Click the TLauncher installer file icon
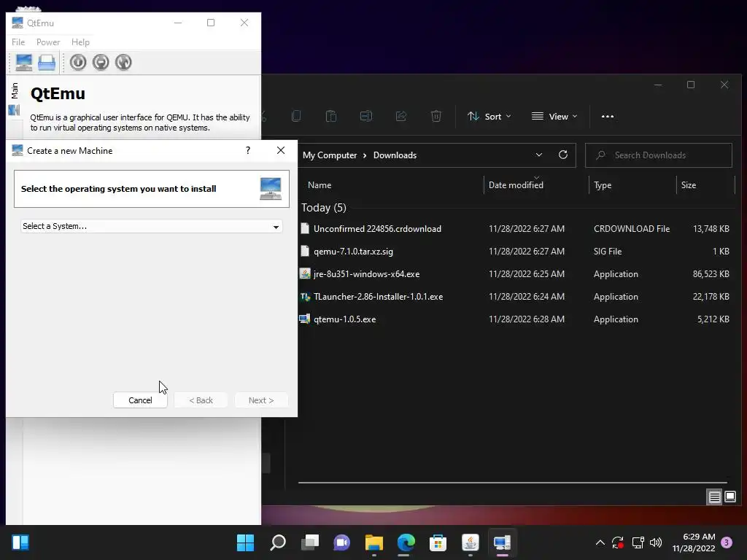Screen dimensions: 747x560 click(x=305, y=297)
